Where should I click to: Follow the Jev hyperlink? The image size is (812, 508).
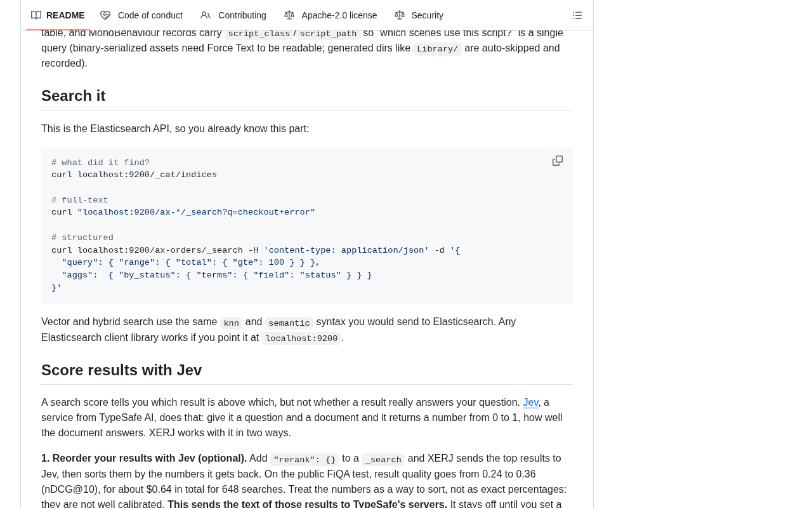[x=530, y=402]
